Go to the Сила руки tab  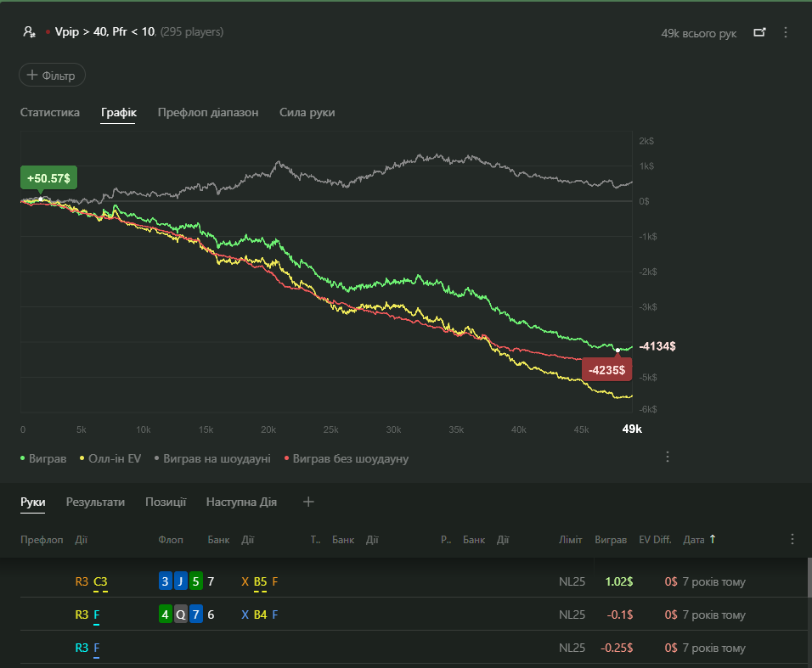pos(307,112)
